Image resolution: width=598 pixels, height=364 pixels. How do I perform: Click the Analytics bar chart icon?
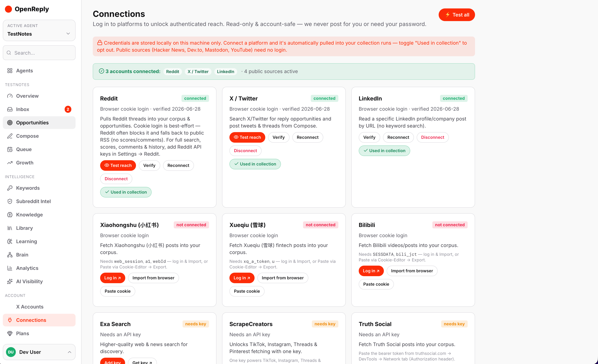(10, 268)
